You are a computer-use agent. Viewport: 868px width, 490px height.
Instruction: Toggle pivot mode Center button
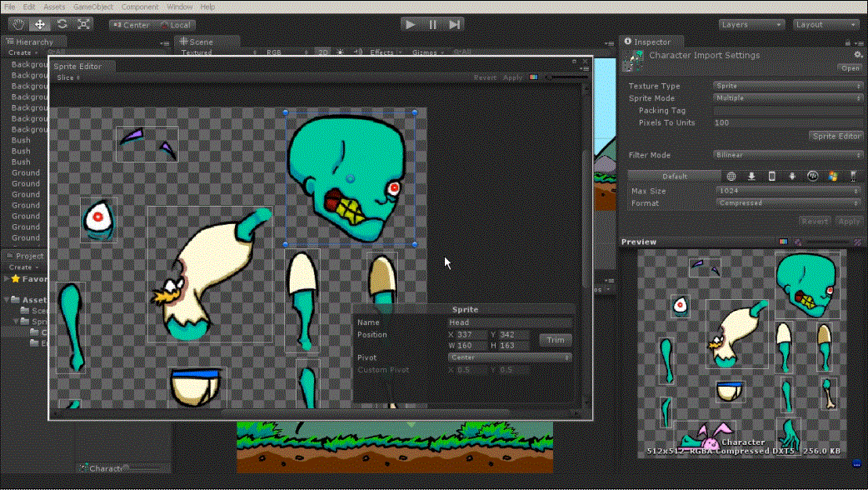[x=131, y=25]
